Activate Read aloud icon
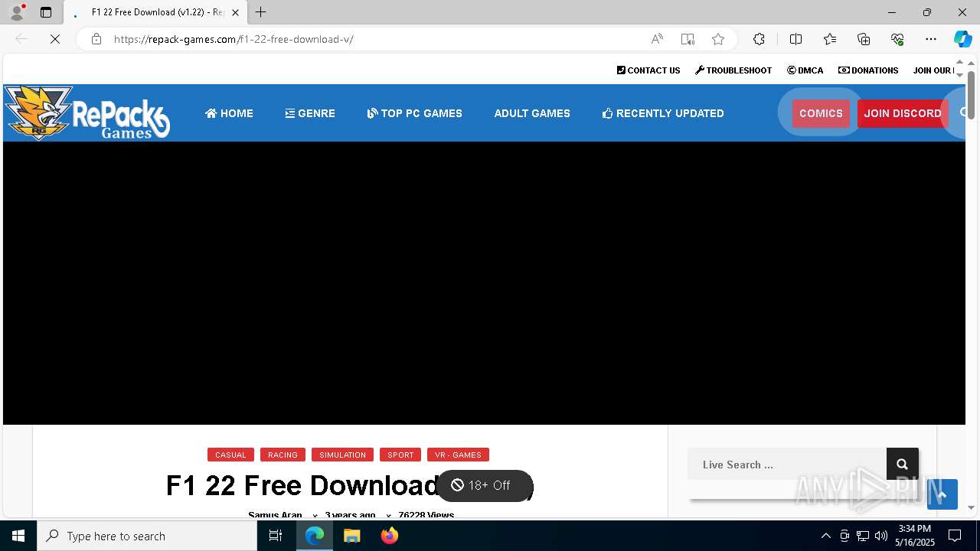The height and width of the screenshot is (551, 980). tap(657, 39)
